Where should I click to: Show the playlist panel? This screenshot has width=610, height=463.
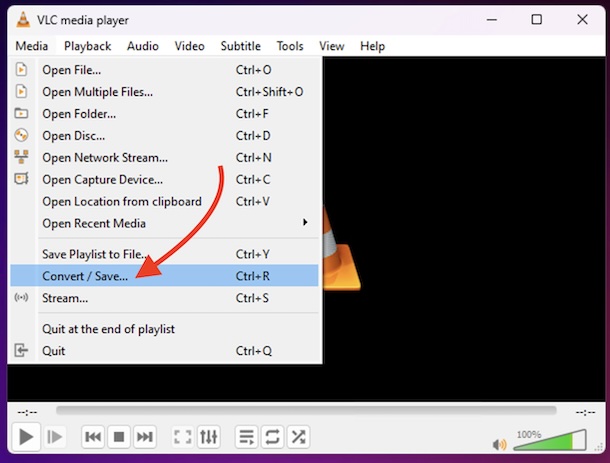pyautogui.click(x=246, y=437)
